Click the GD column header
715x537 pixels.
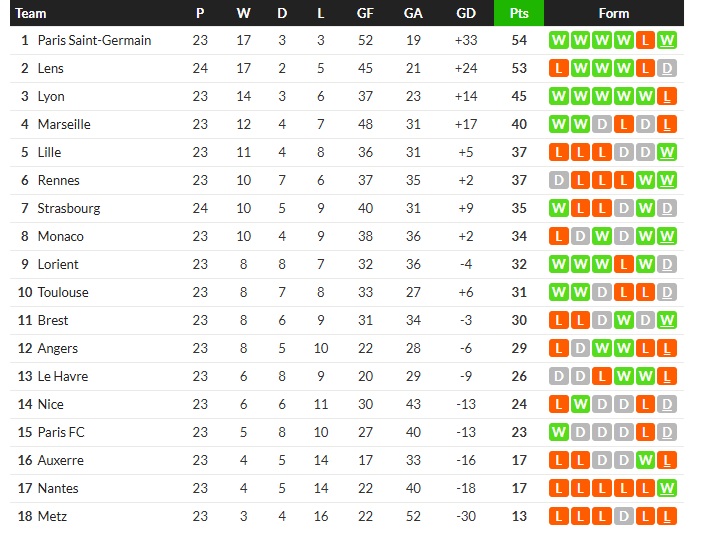point(466,13)
